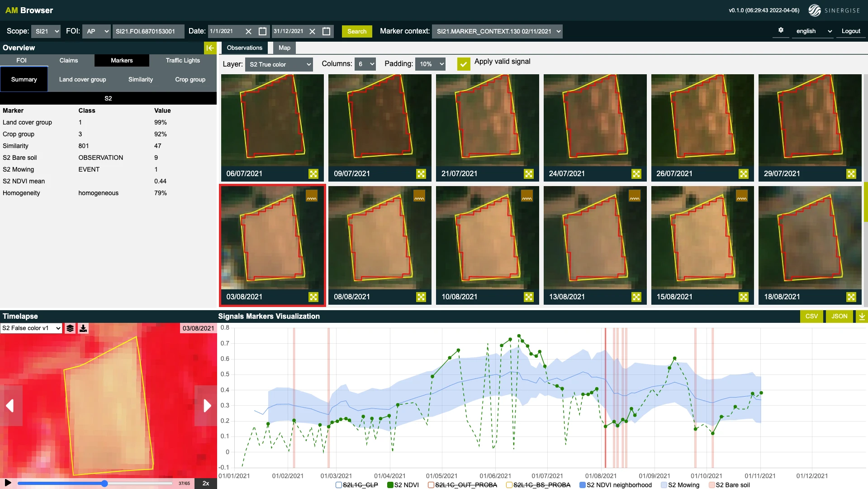
Task: Open the settings gear icon
Action: point(781,30)
